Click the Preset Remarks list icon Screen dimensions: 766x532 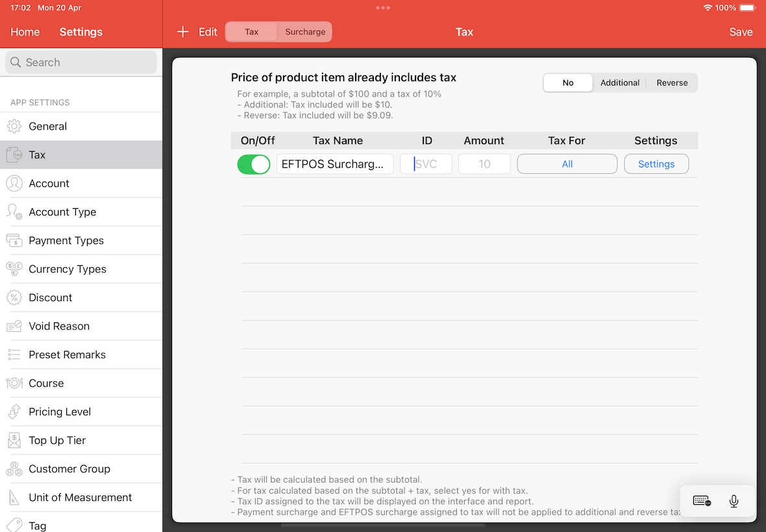pos(14,355)
